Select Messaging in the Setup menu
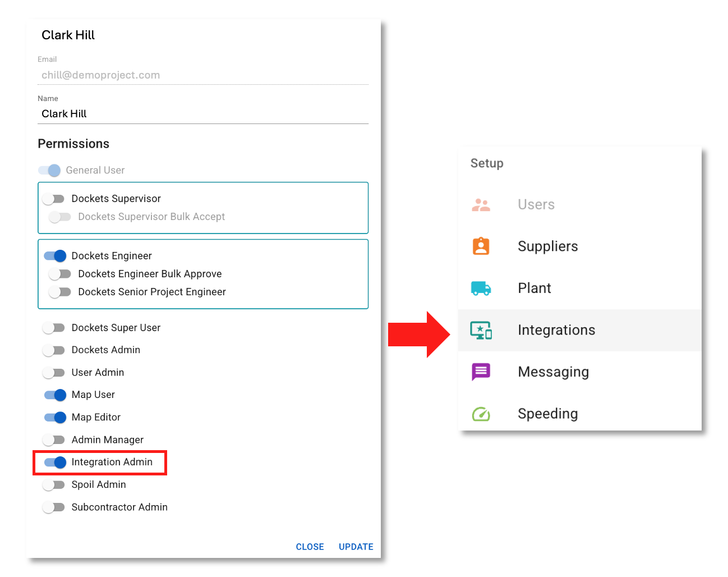The width and height of the screenshot is (728, 577). pos(553,372)
